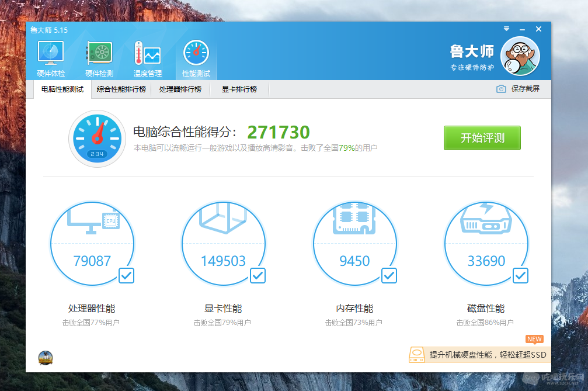The image size is (588, 391).
Task: Uncheck the 内存性能 test checkbox
Action: pyautogui.click(x=389, y=276)
